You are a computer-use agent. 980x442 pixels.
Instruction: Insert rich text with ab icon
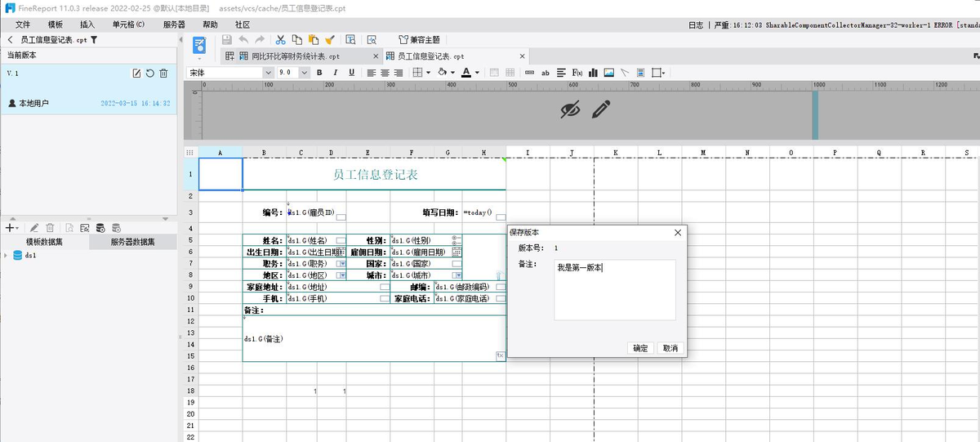click(546, 72)
